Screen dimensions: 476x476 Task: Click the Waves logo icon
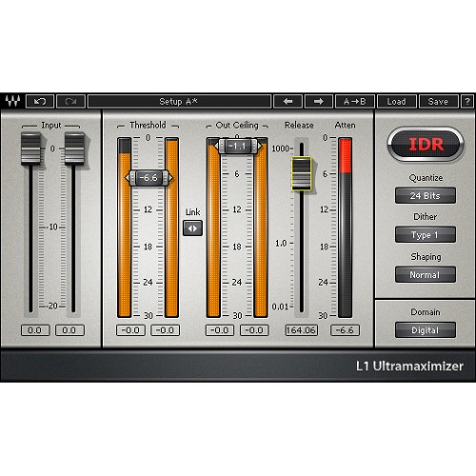[x=12, y=101]
